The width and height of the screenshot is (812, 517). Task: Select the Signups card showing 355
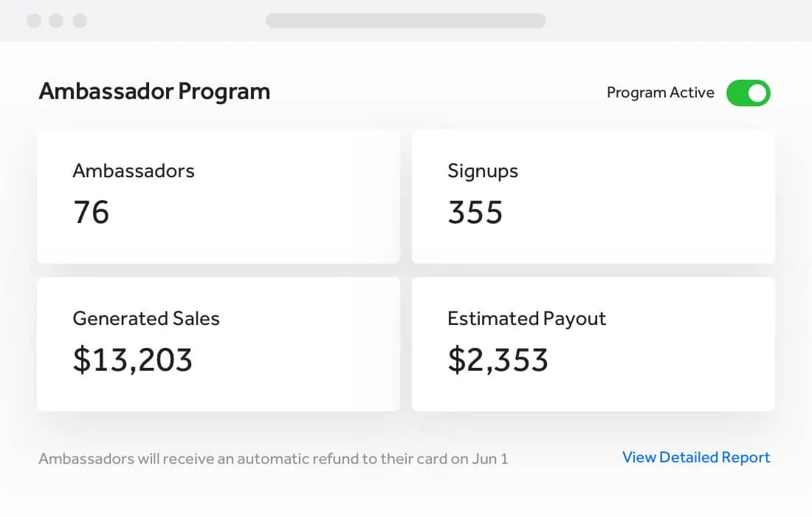click(x=593, y=196)
